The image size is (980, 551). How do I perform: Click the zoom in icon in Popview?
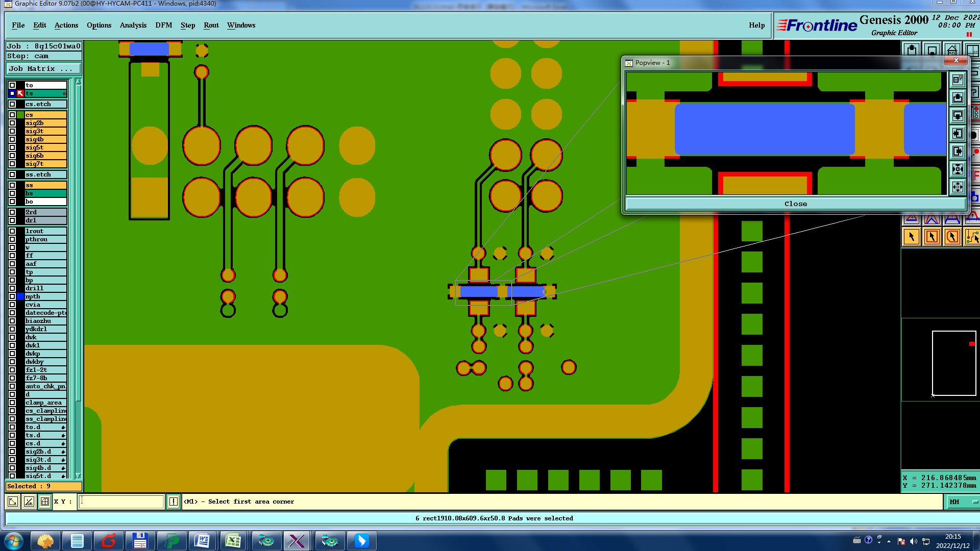pos(958,169)
